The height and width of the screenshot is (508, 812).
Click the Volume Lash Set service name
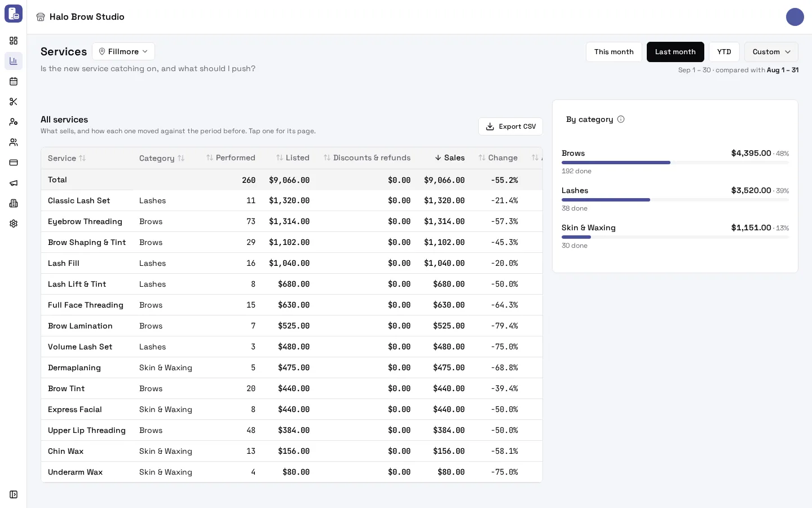point(80,347)
